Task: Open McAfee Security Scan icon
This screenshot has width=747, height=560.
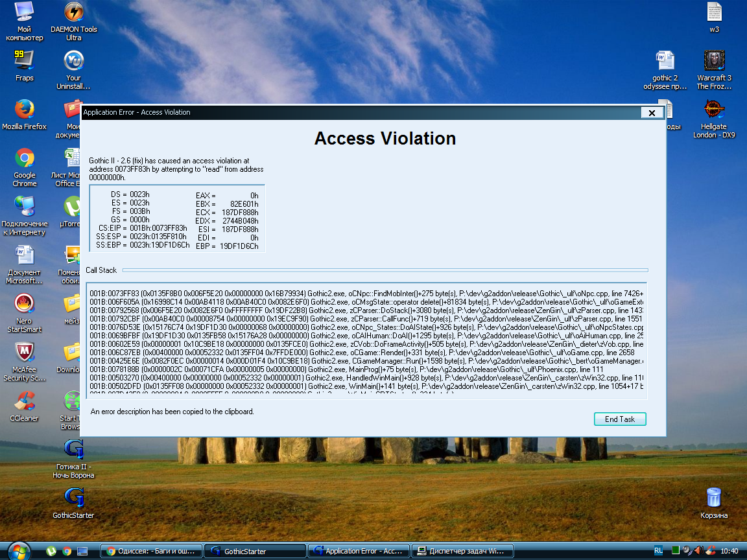Action: (24, 362)
